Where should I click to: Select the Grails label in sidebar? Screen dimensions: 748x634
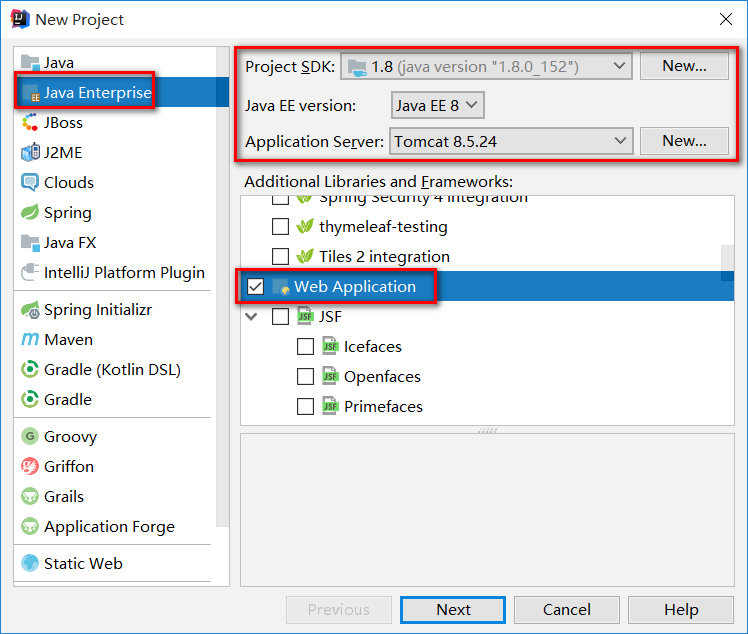(64, 497)
